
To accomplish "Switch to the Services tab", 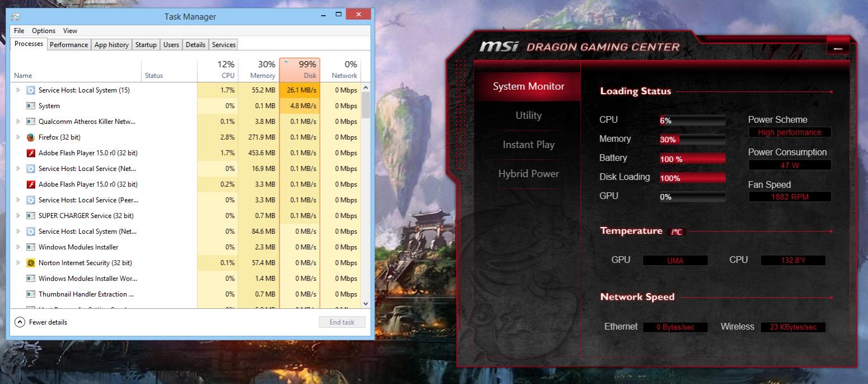I will [224, 45].
